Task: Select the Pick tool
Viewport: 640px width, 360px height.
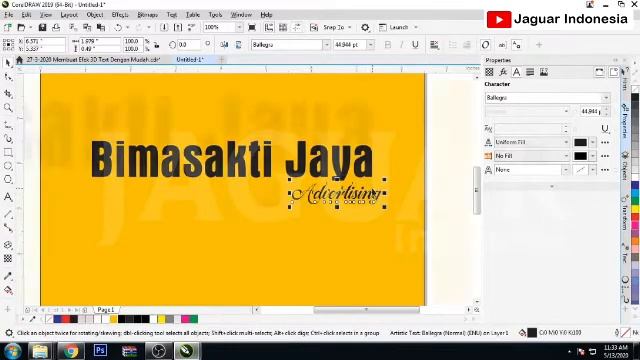Action: pos(8,63)
